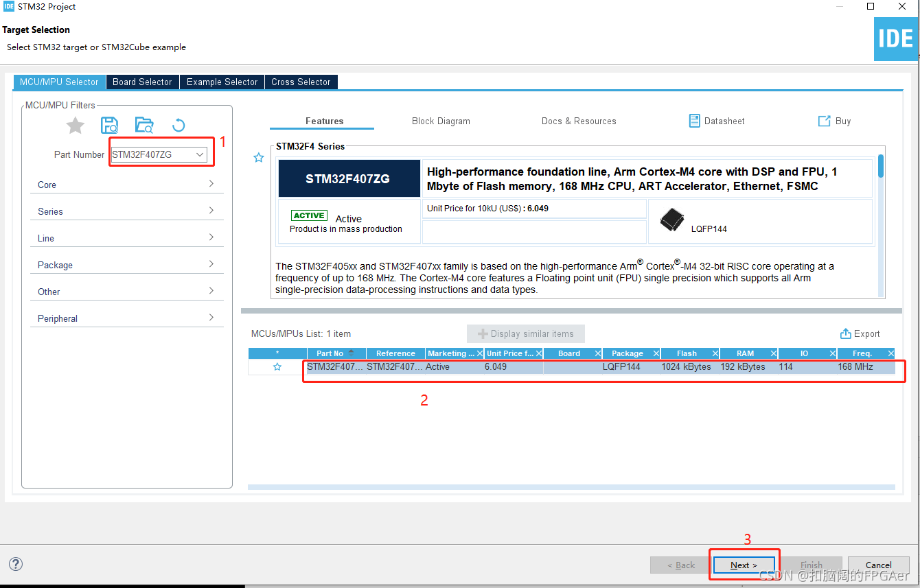Image resolution: width=920 pixels, height=588 pixels.
Task: Toggle favorite star in the STM32F407 table row
Action: (277, 367)
